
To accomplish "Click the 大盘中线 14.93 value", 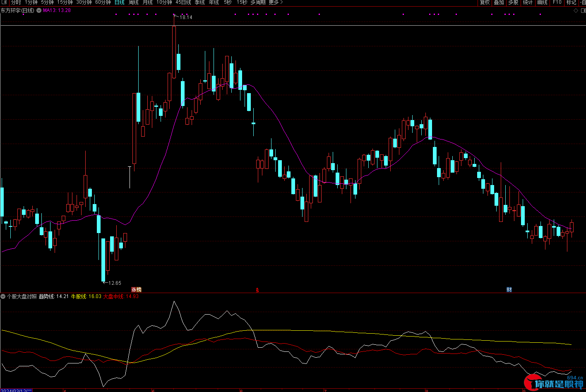I will (x=121, y=296).
